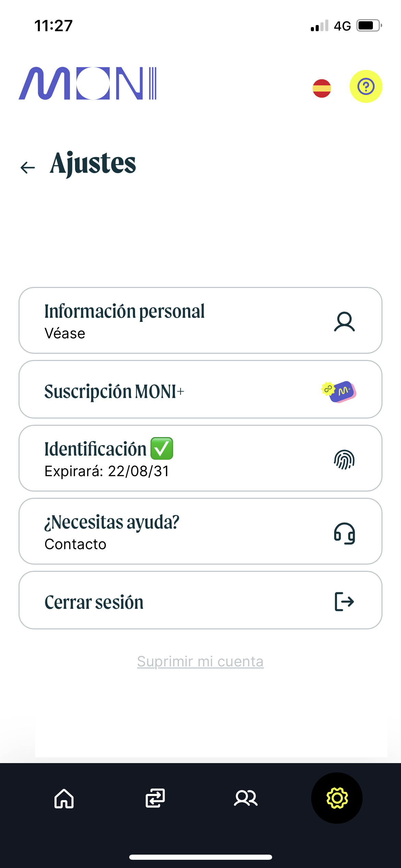Click the Suprimir mi cuenta link

tap(200, 661)
